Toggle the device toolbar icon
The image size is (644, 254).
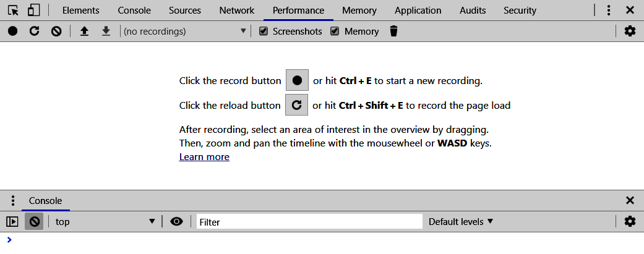pos(33,11)
